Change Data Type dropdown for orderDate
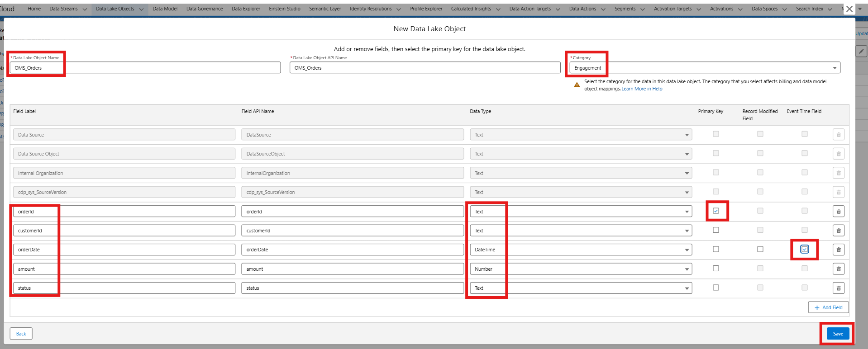Screen dimensions: 868x349 pyautogui.click(x=581, y=250)
